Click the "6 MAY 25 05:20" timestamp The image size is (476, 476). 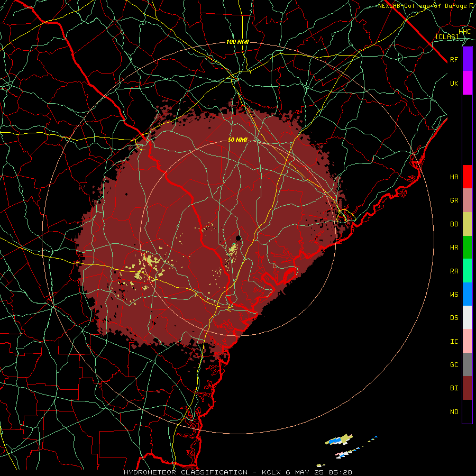point(319,472)
